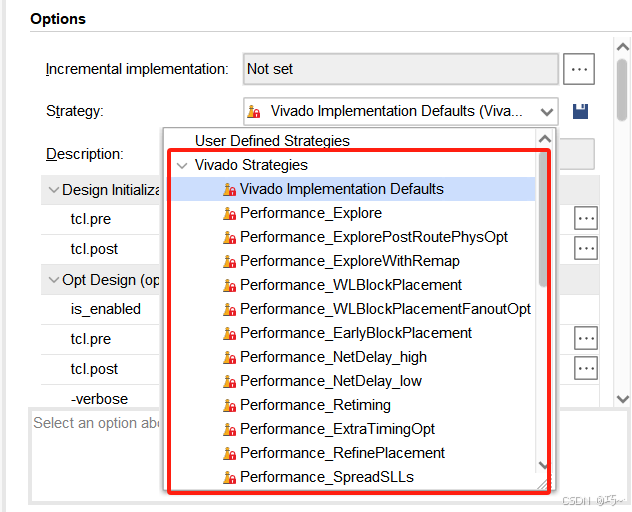Viewport: 632px width, 512px height.
Task: Open the Strategy combo box dropdown arrow
Action: point(547,111)
